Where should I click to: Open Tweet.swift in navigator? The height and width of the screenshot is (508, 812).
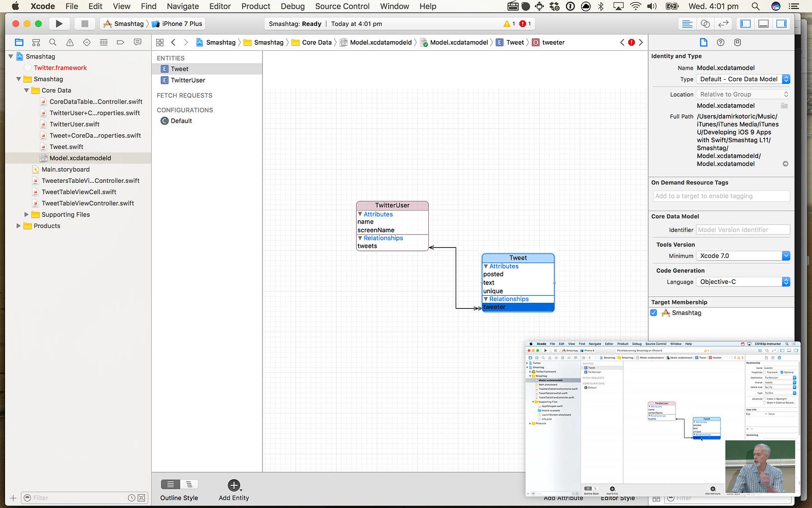[66, 147]
